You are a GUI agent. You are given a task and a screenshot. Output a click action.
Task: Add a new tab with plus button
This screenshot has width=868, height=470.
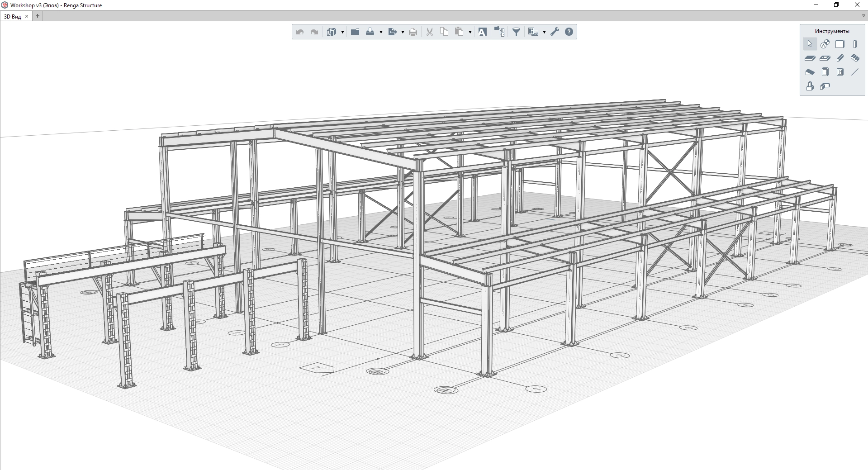[x=38, y=16]
